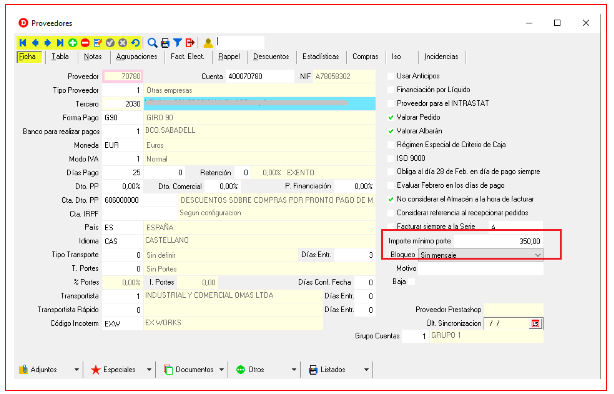The height and width of the screenshot is (394, 614).
Task: Enable the Usar Anticipos checkbox
Action: (390, 76)
